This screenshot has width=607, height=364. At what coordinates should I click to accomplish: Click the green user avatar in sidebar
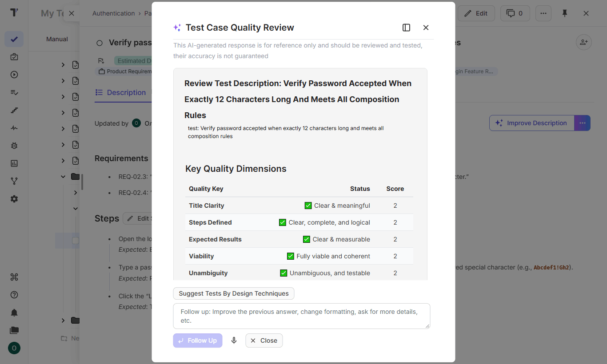coord(14,348)
